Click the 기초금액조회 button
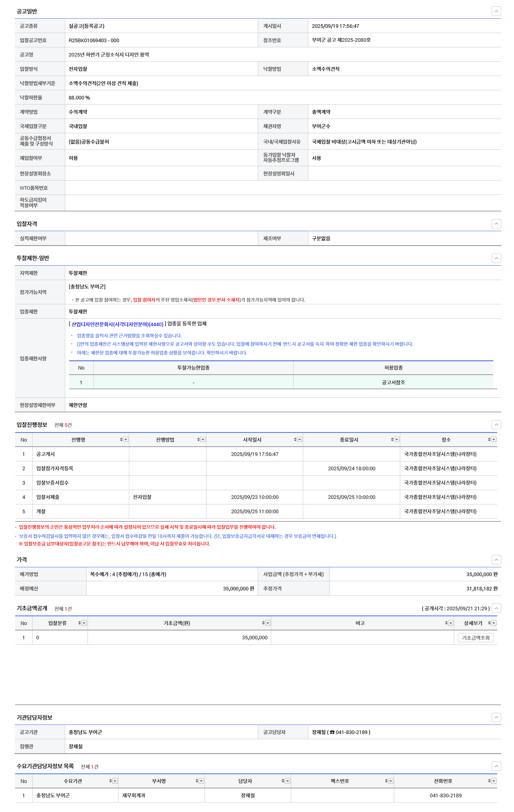 pyautogui.click(x=475, y=638)
